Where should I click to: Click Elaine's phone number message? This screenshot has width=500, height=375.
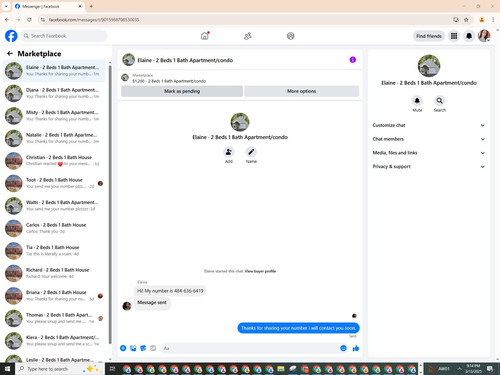[x=170, y=291]
